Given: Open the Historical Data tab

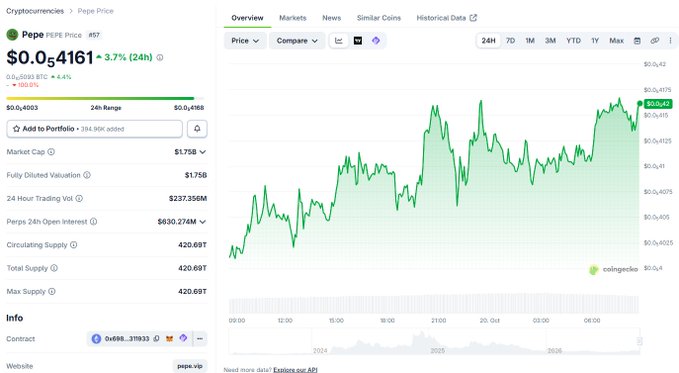Looking at the screenshot, I should click(x=446, y=18).
